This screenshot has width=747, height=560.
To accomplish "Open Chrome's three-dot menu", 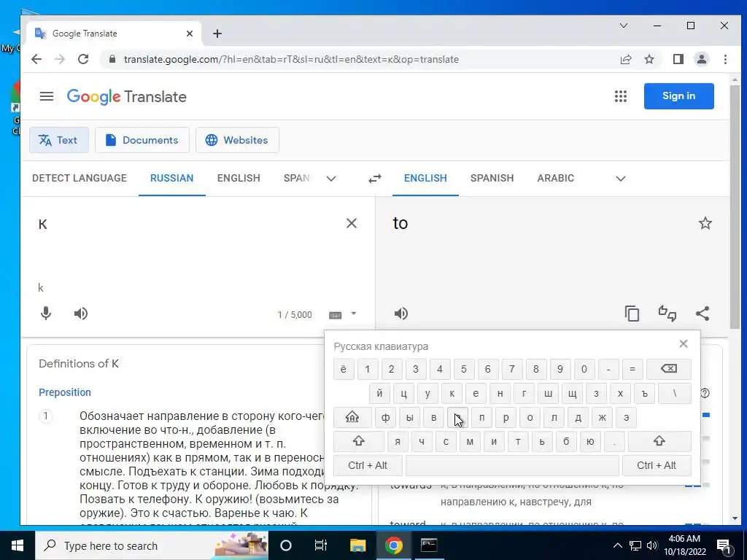I will (x=725, y=60).
